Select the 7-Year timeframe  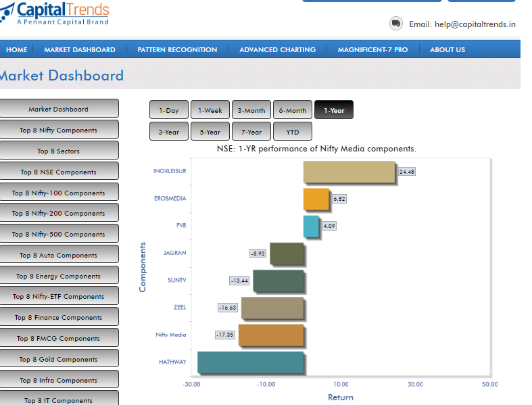click(x=251, y=131)
